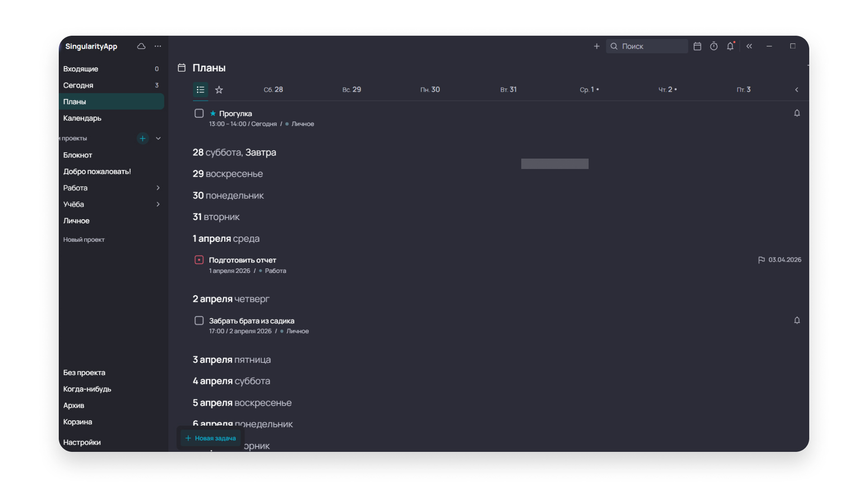Collapse the проекты section chevron
Screen dimensions: 868x488
point(158,138)
